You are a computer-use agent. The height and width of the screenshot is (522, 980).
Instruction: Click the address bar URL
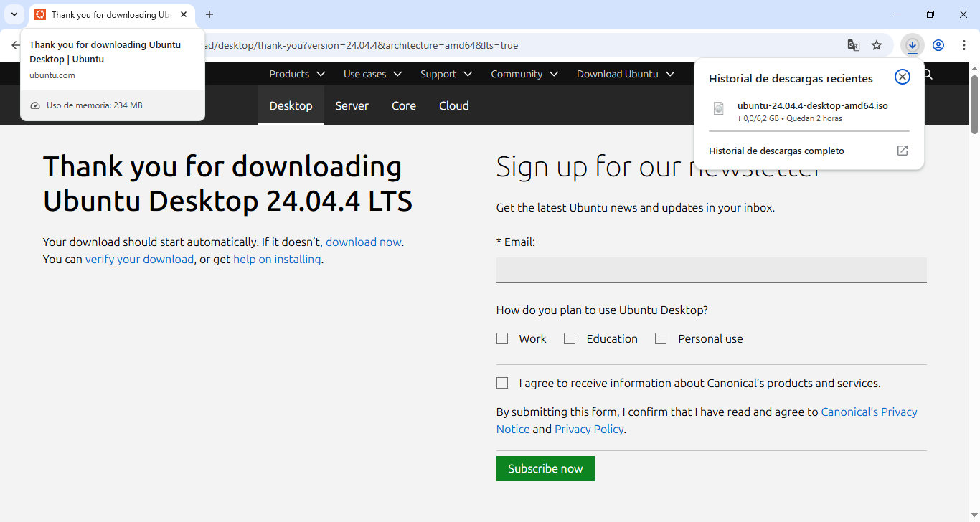(x=362, y=45)
